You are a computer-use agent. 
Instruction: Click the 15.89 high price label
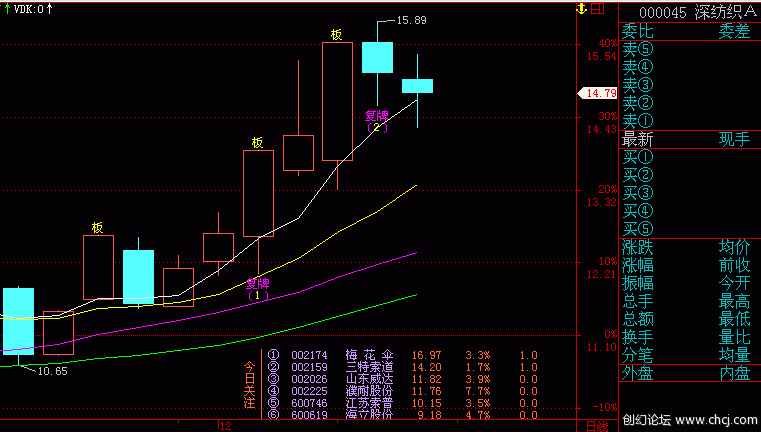coord(411,20)
